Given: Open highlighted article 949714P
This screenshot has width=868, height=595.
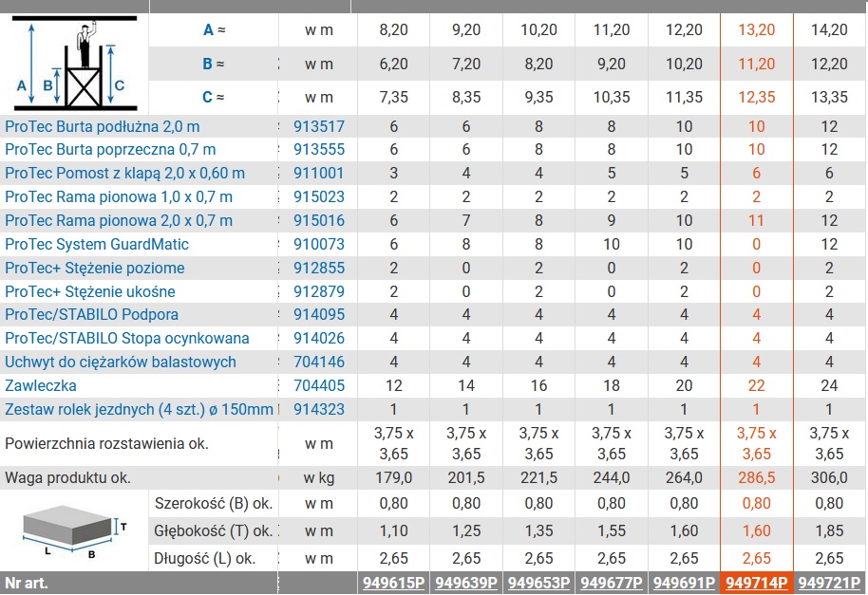Looking at the screenshot, I should tap(756, 583).
